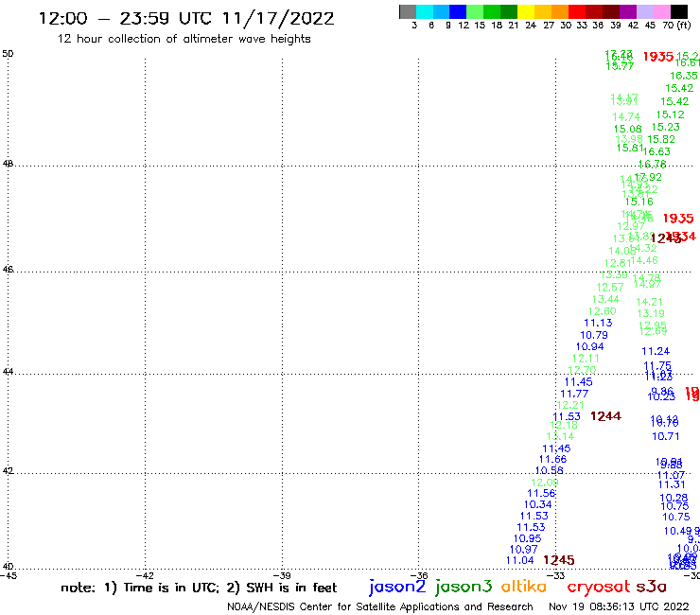Click the cyan swatch in the legend bar
The image size is (700, 615).
click(x=425, y=11)
